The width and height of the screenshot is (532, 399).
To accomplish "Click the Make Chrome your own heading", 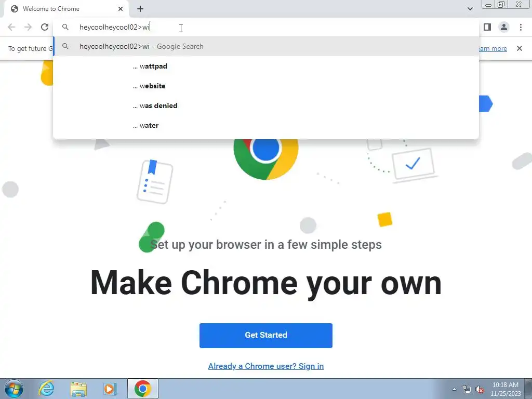I will (265, 283).
